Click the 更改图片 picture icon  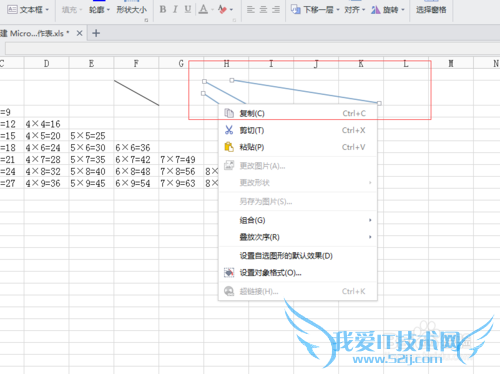click(x=229, y=166)
